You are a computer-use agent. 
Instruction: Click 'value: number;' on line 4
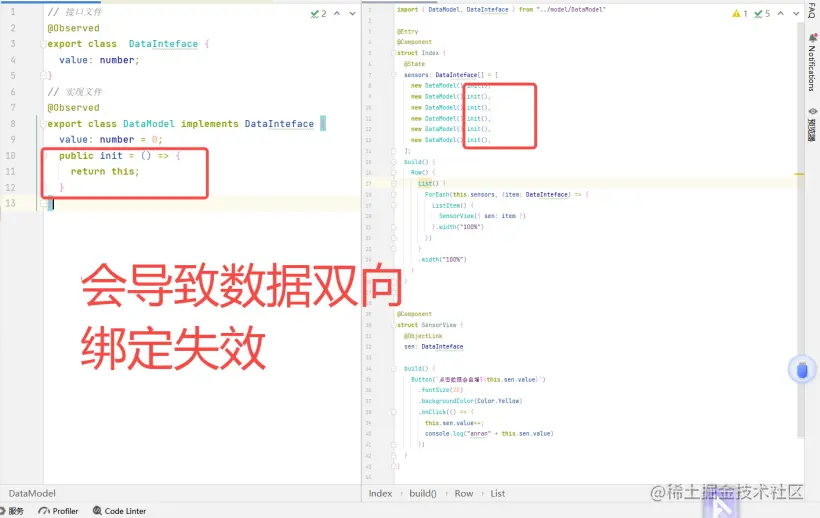click(x=99, y=60)
